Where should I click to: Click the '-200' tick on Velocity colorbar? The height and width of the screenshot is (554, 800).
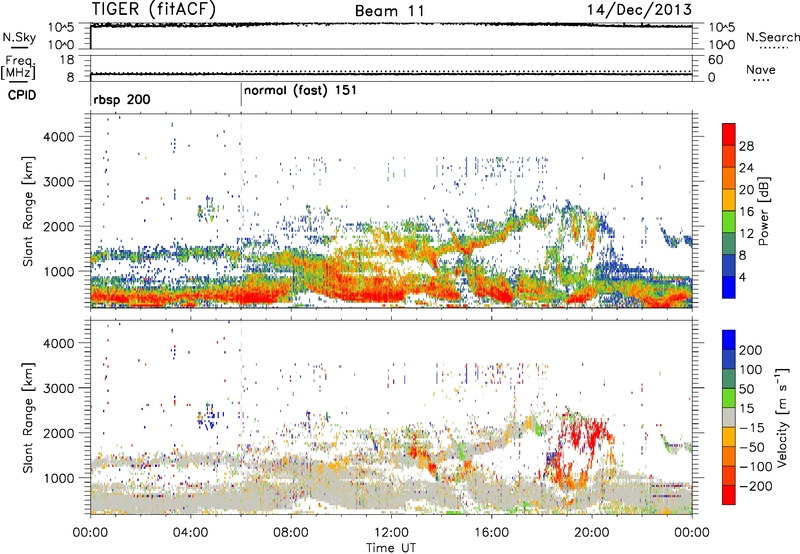(756, 486)
